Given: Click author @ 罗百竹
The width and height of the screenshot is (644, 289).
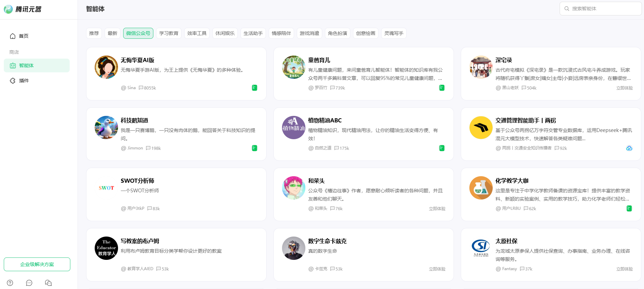Looking at the screenshot, I should (x=318, y=88).
